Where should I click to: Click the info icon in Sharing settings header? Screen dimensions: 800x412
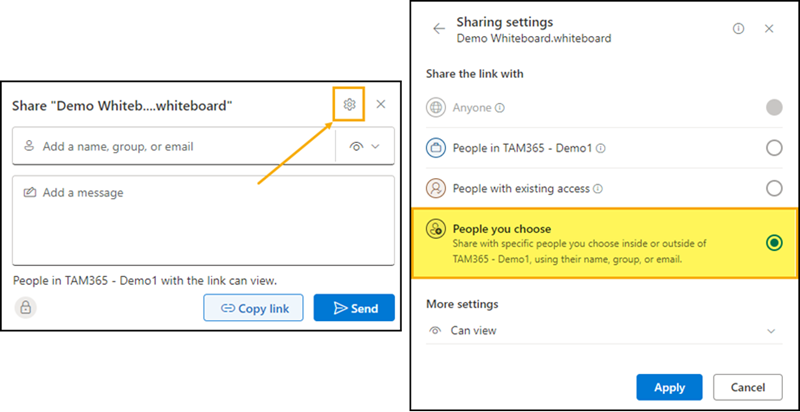coord(738,29)
